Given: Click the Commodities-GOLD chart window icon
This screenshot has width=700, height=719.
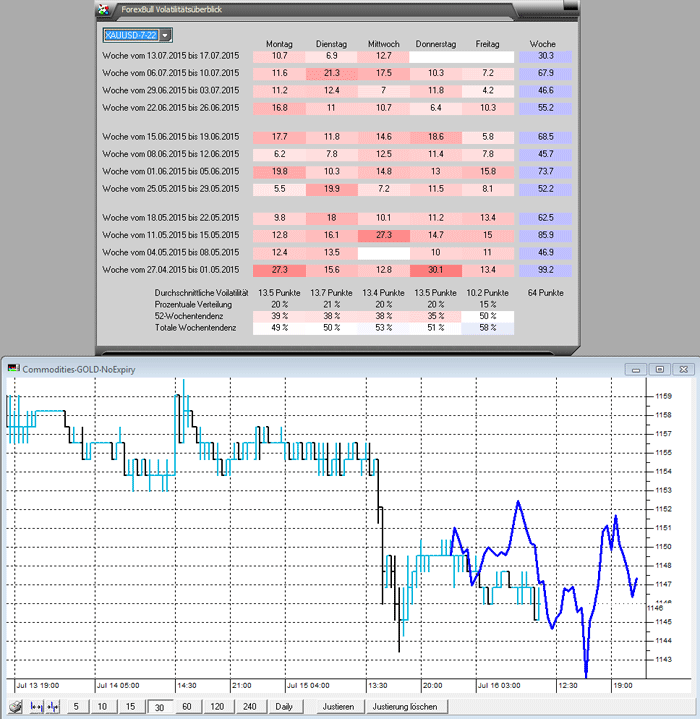Looking at the screenshot, I should 12,368.
